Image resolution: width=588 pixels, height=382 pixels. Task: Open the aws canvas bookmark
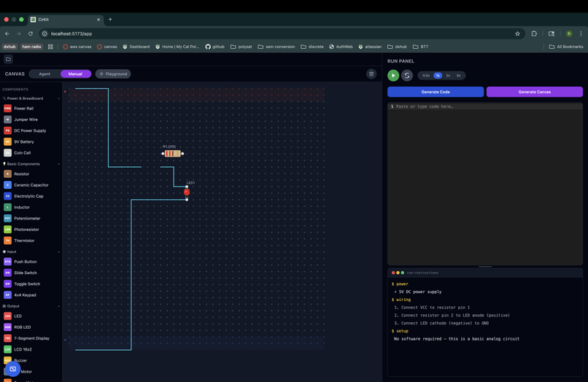point(77,47)
